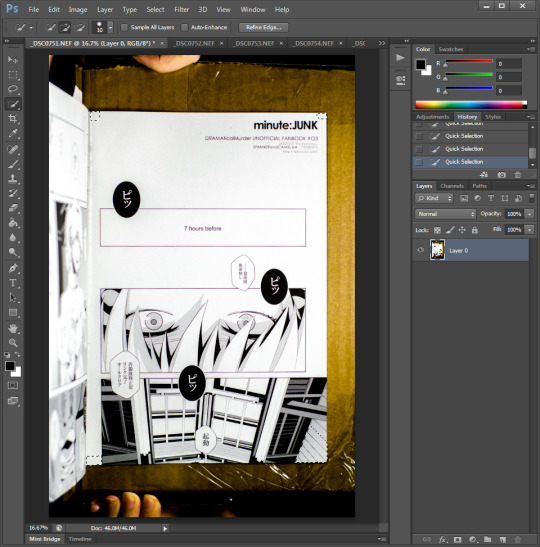Select the Move tool

13,60
